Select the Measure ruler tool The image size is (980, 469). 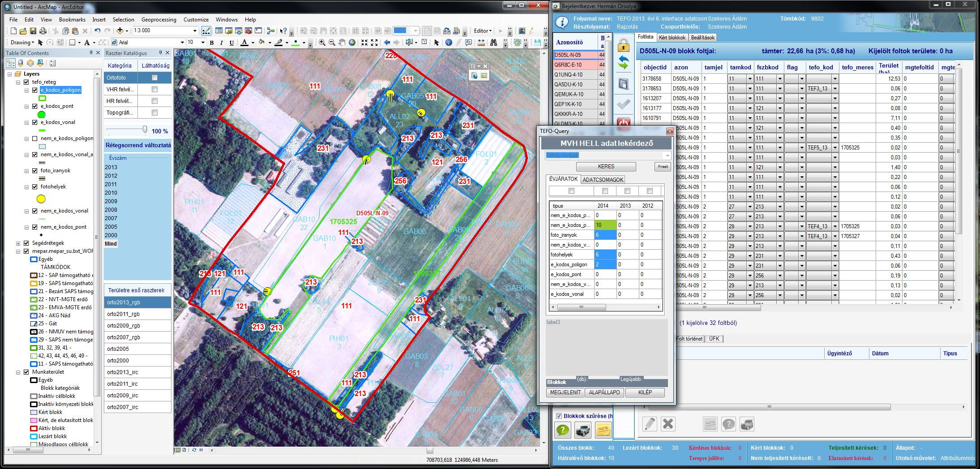tap(481, 43)
